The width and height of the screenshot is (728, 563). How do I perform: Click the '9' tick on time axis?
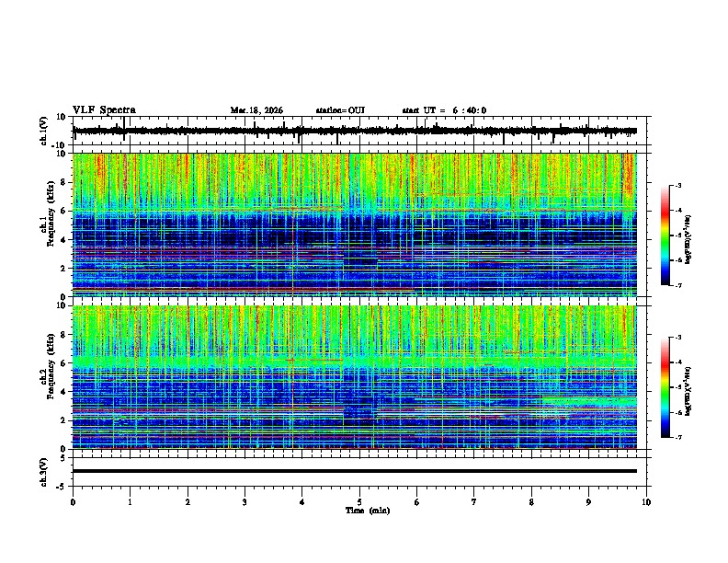588,502
